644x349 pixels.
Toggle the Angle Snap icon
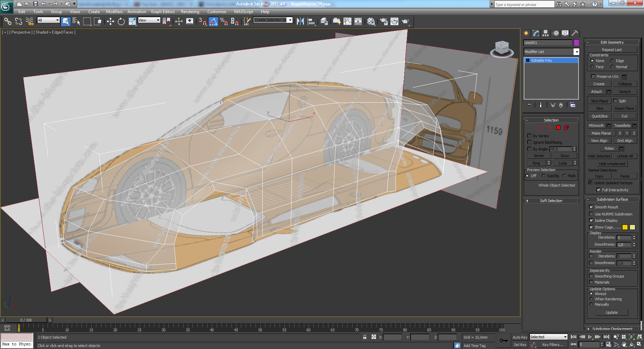(213, 21)
